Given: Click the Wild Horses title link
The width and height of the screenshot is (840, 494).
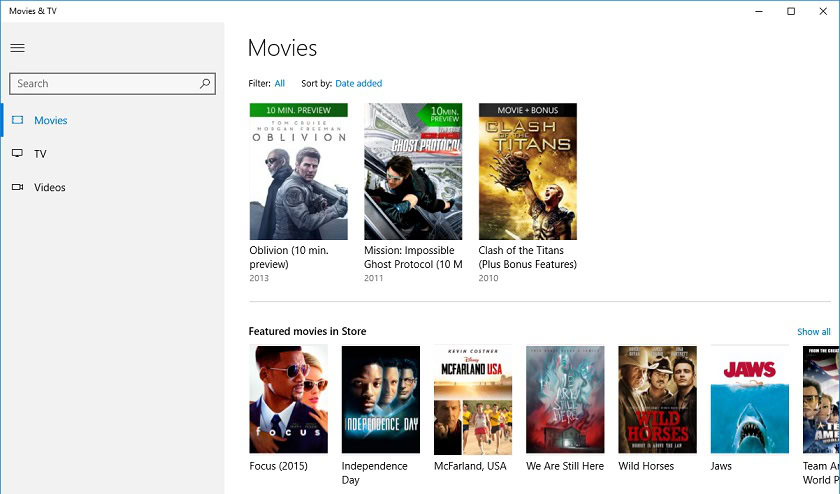Looking at the screenshot, I should coord(646,466).
